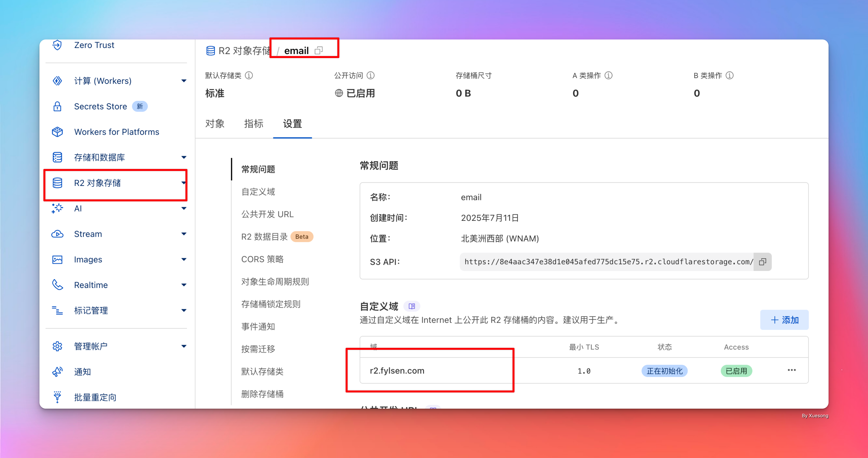The width and height of the screenshot is (868, 458).
Task: Open 批量重定向 in sidebar
Action: point(95,397)
